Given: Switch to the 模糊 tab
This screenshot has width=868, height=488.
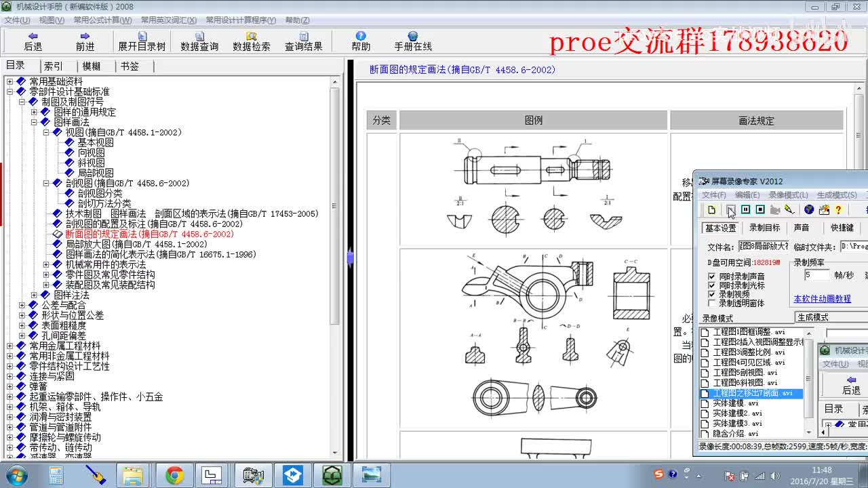Looking at the screenshot, I should point(92,66).
